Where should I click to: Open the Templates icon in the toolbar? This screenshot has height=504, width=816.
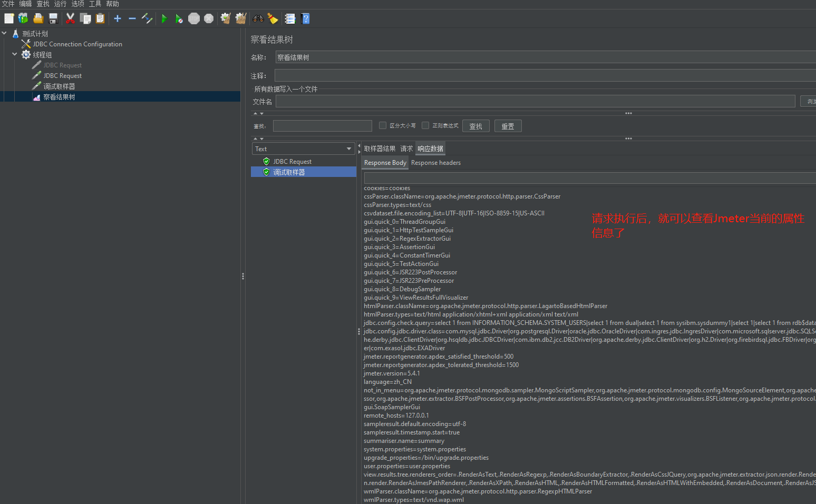pyautogui.click(x=23, y=18)
